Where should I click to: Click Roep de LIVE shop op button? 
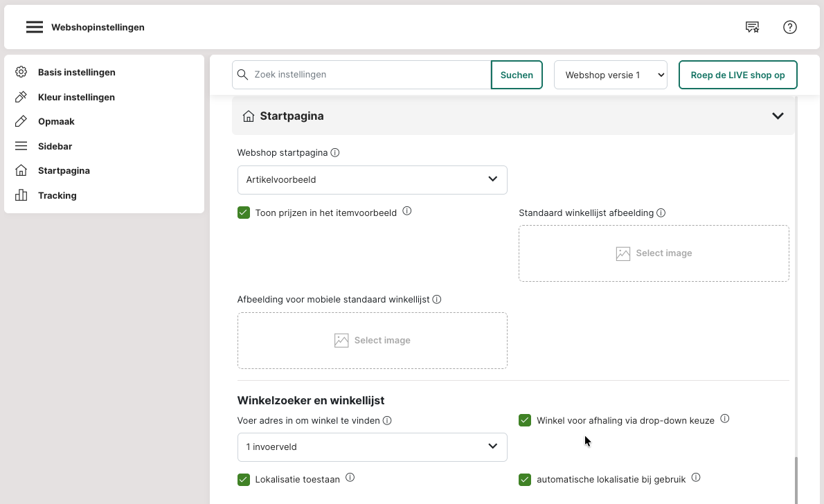pyautogui.click(x=737, y=75)
